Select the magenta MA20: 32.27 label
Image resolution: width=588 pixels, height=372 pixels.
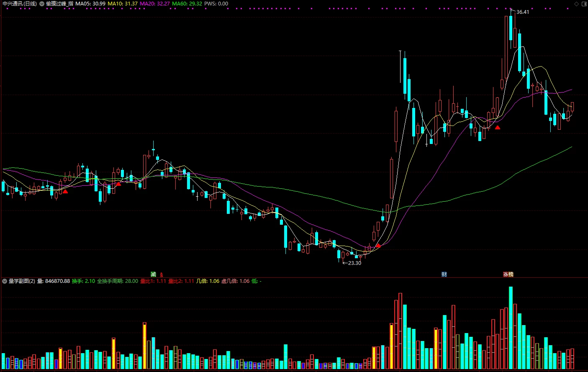point(155,4)
